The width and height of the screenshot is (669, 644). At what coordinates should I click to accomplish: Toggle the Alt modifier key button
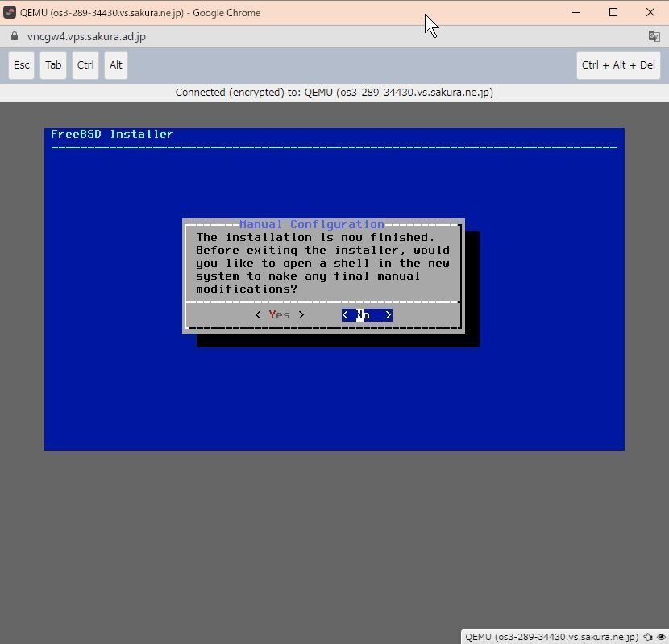coord(115,65)
